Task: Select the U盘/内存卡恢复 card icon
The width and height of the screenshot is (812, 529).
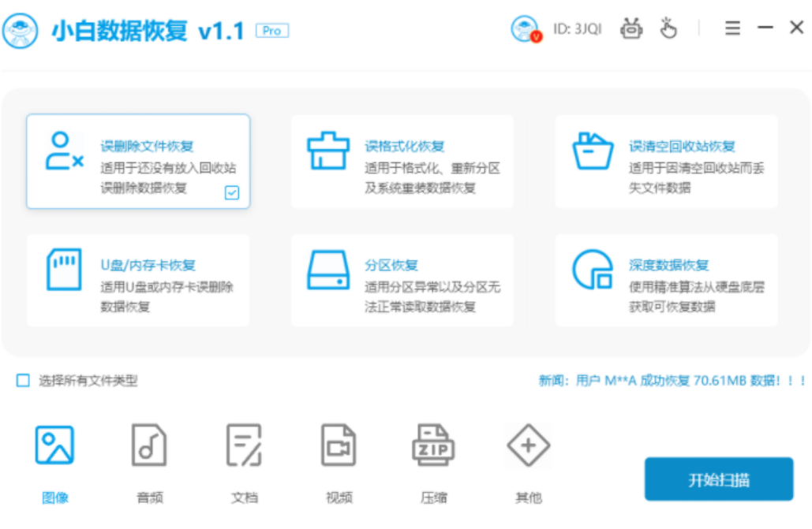Action: (x=64, y=269)
